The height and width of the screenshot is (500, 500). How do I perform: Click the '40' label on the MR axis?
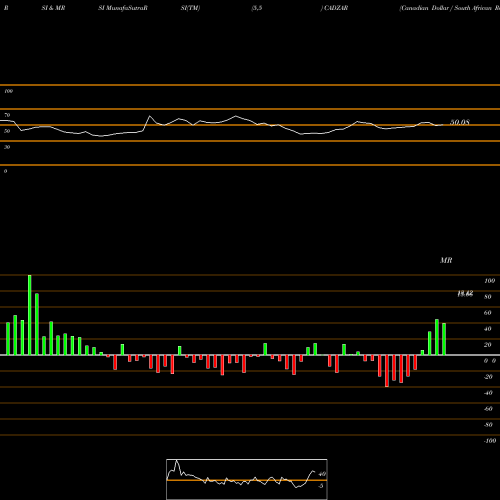pyautogui.click(x=487, y=329)
